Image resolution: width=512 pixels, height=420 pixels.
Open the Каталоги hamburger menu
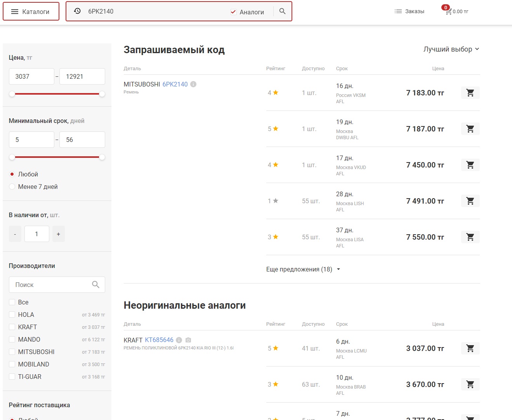(31, 12)
